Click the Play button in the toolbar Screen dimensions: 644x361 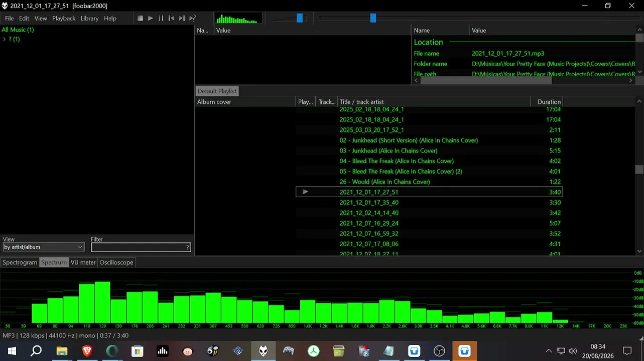(150, 18)
